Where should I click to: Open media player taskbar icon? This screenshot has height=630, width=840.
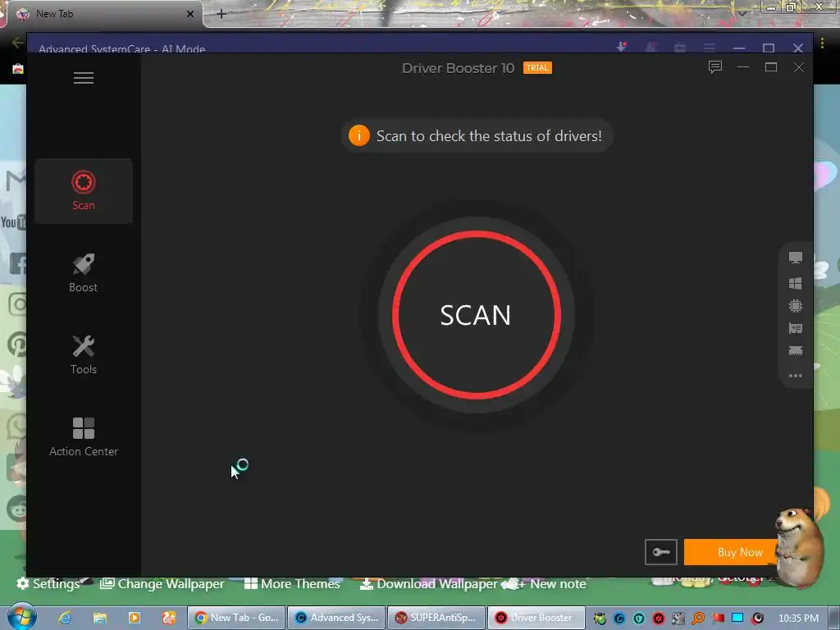point(134,618)
